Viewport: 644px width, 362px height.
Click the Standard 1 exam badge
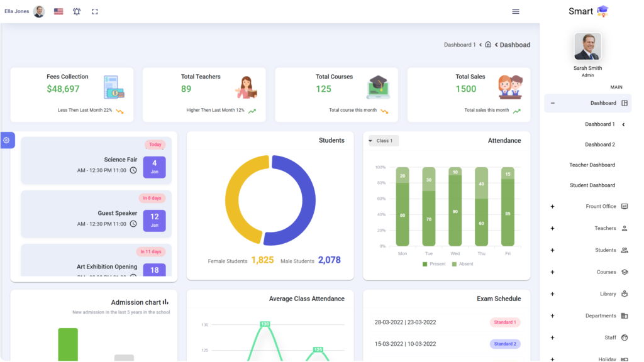click(505, 322)
